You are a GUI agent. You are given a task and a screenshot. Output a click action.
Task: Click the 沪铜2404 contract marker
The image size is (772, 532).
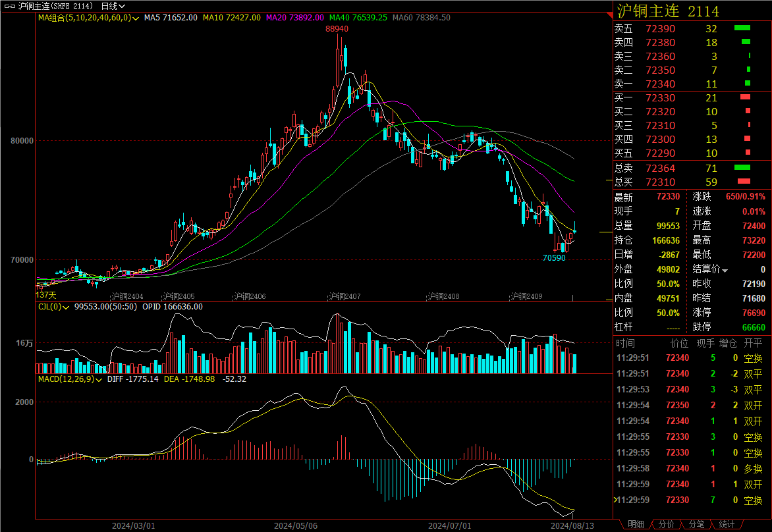[x=127, y=296]
